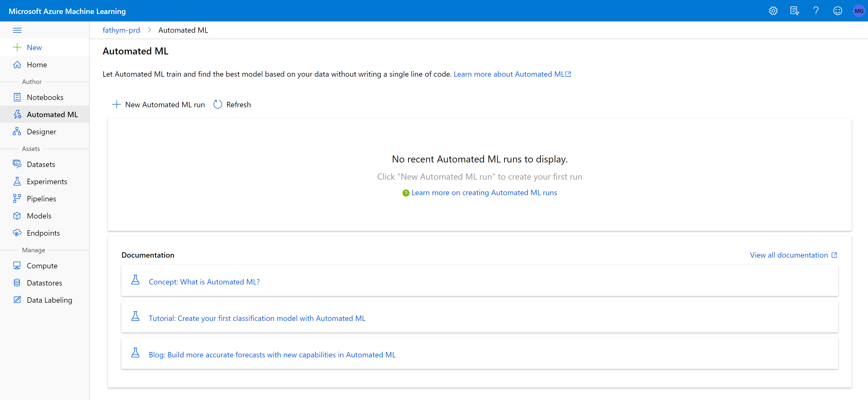The image size is (868, 400).
Task: Open Tutorial: Create your first classification model
Action: (257, 318)
